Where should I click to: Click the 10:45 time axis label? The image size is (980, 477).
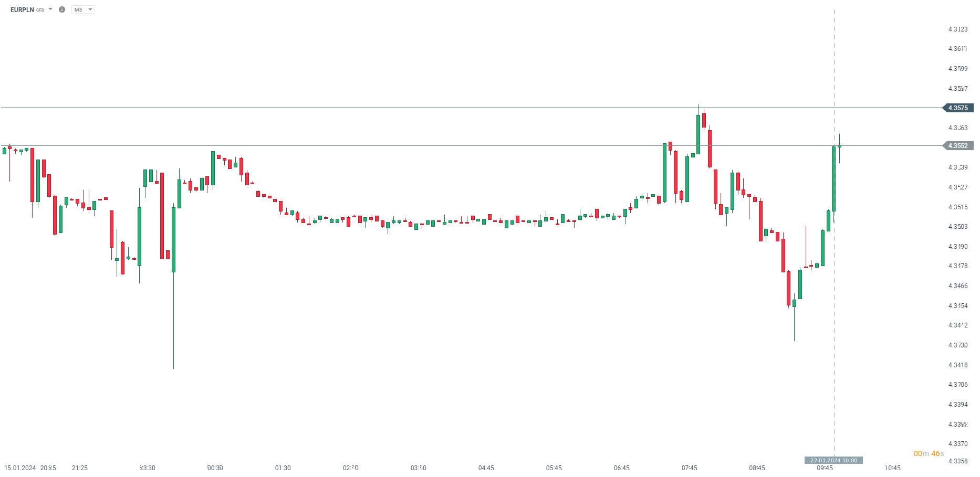892,468
